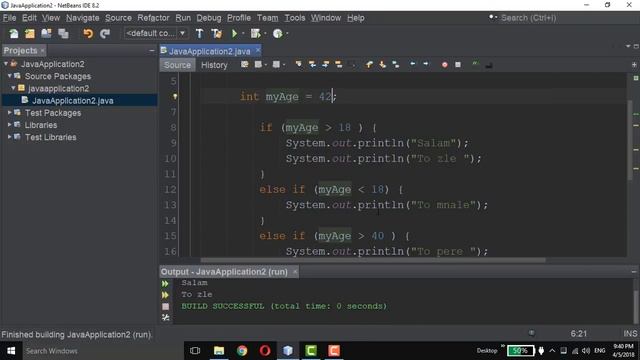This screenshot has height=360, width=640.
Task: Select the JavaApplication2.java editor tab
Action: pos(209,51)
